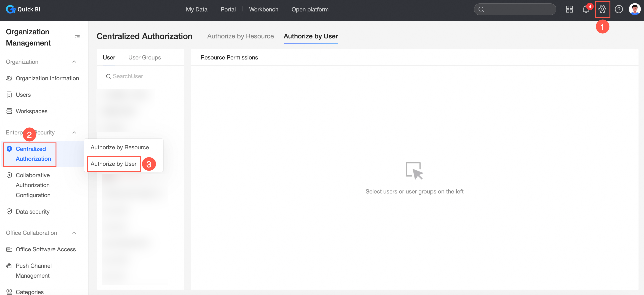Collapse the Organization Management sidebar
Image resolution: width=644 pixels, height=295 pixels.
coord(77,37)
